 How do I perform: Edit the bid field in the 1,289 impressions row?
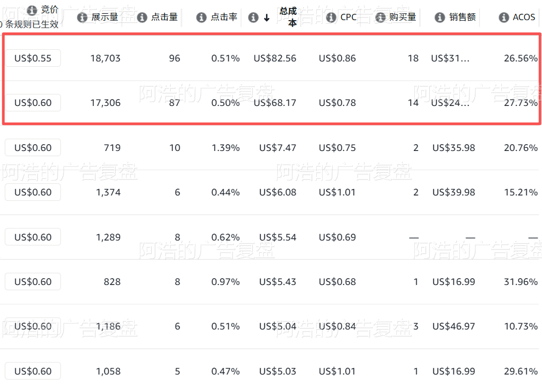click(33, 237)
